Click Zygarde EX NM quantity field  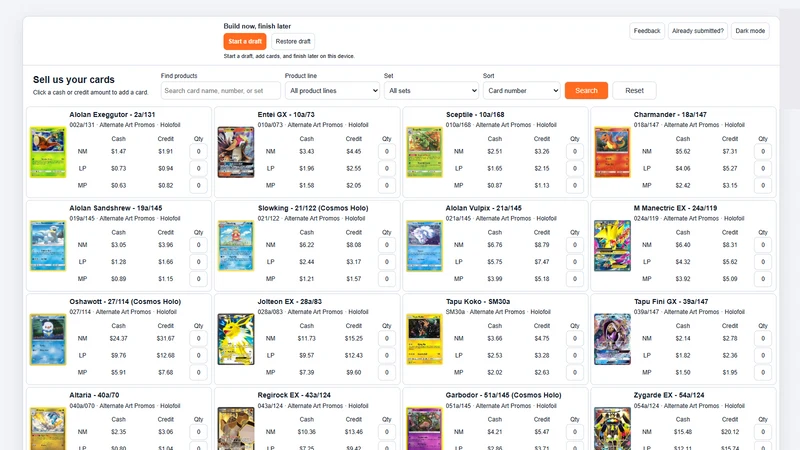(763, 432)
